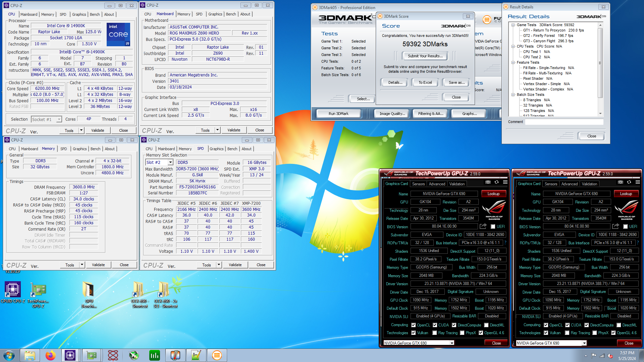The image size is (644, 362).
Task: Open About tab in SPD CPU-Z window
Action: coord(247,149)
